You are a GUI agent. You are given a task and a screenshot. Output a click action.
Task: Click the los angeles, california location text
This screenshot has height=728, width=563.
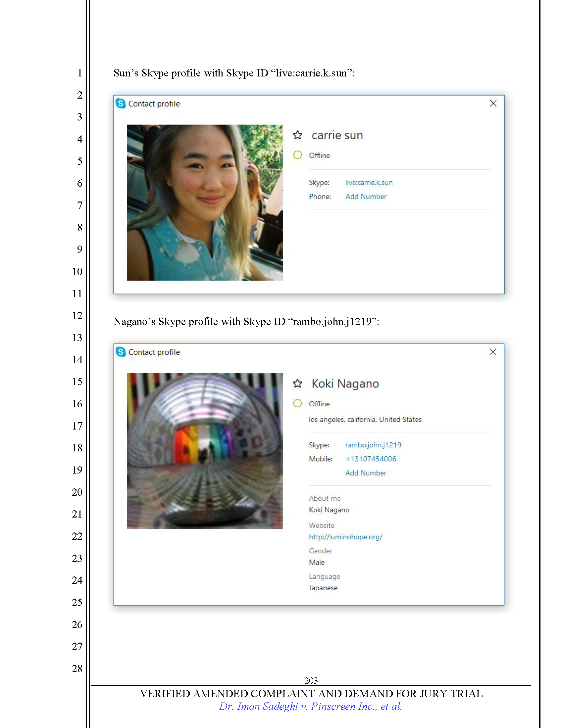[365, 420]
